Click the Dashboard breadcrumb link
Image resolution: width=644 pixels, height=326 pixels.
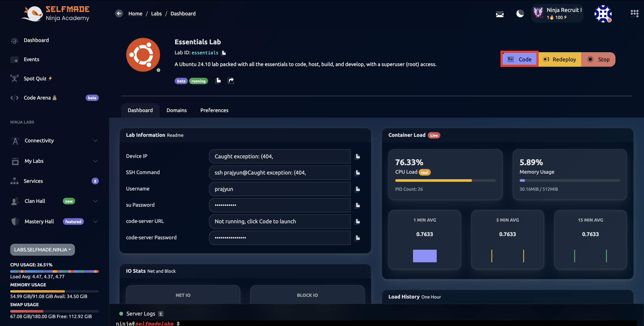[183, 13]
